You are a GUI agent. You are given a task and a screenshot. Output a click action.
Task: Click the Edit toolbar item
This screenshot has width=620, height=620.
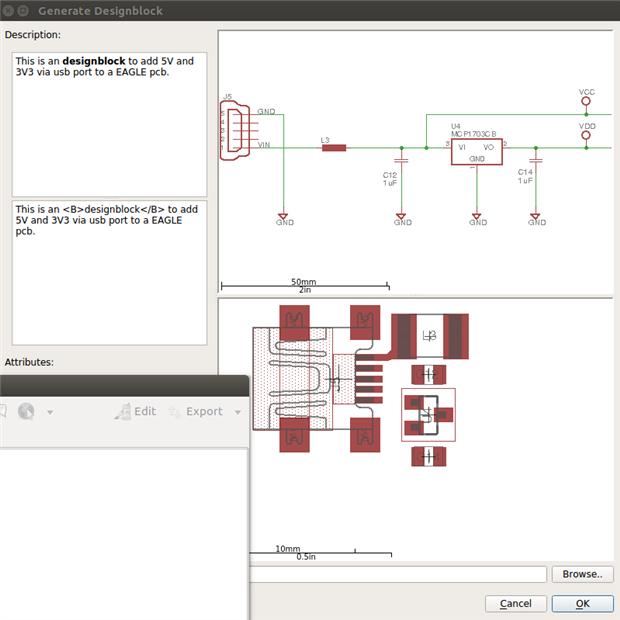(135, 411)
